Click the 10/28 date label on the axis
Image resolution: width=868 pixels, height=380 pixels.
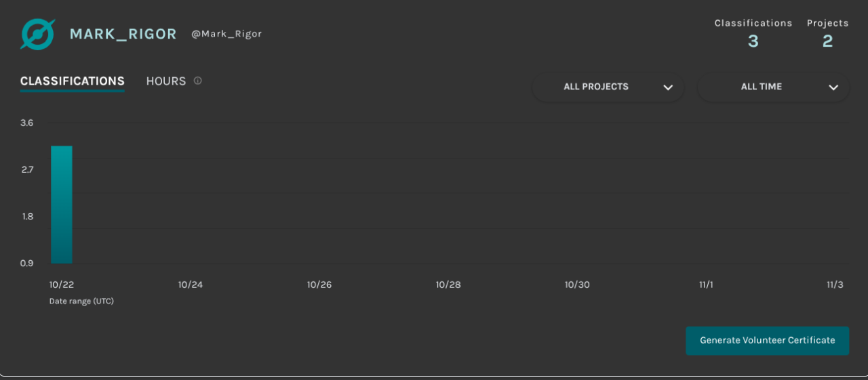click(448, 284)
